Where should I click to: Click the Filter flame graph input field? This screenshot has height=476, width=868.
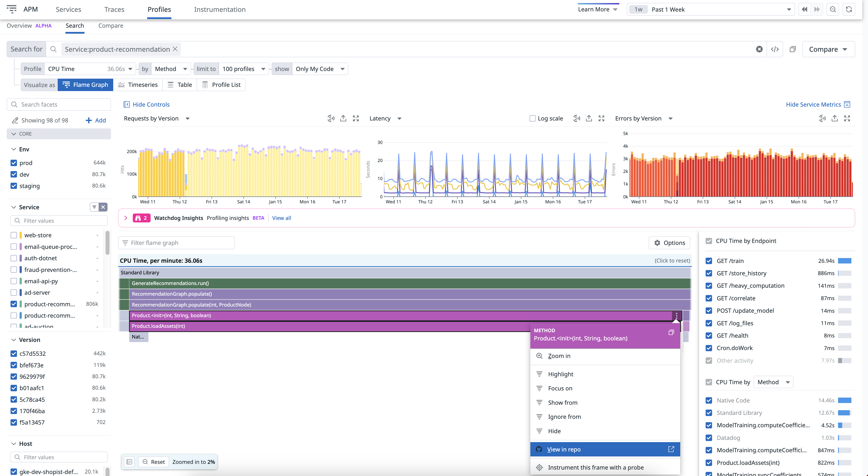[x=177, y=243]
